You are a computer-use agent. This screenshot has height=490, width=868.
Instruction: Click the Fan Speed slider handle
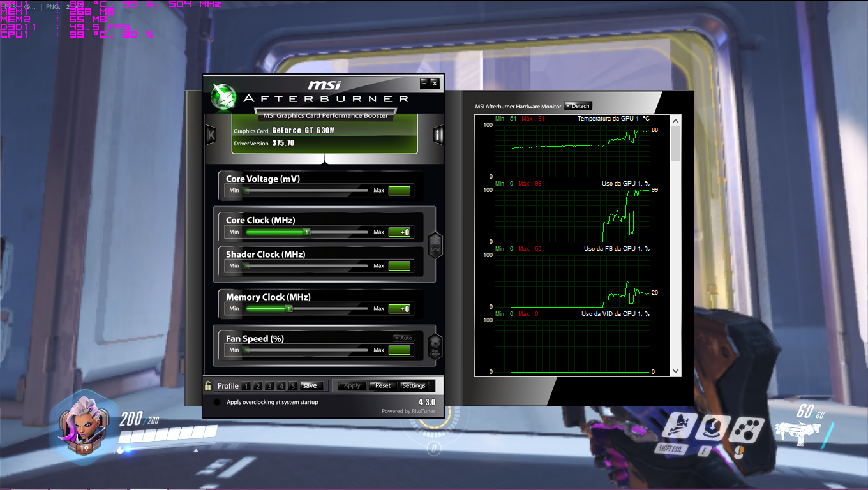click(246, 350)
